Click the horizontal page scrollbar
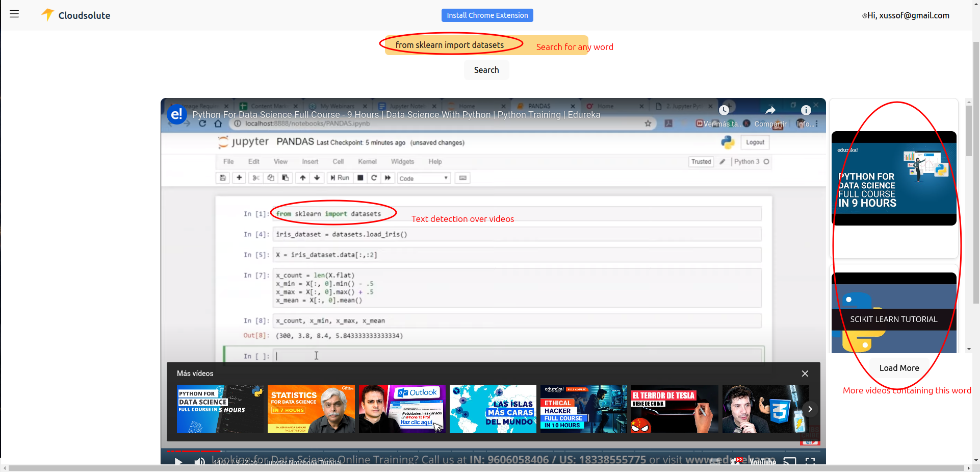 coord(486,468)
